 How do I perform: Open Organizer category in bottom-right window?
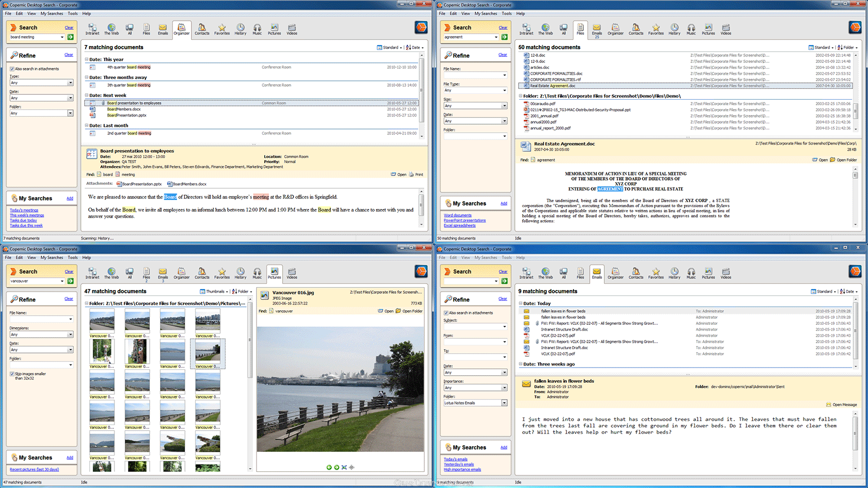616,273
